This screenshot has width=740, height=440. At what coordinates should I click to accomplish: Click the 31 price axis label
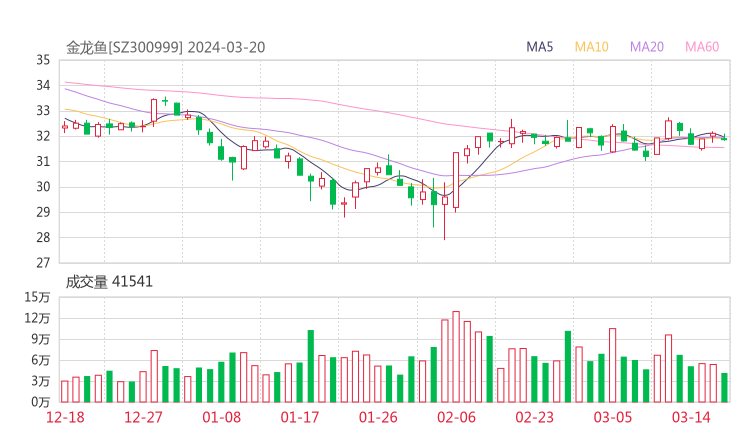(43, 161)
